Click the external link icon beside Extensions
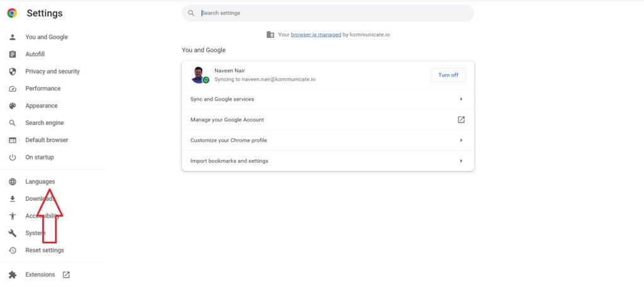 pos(66,274)
